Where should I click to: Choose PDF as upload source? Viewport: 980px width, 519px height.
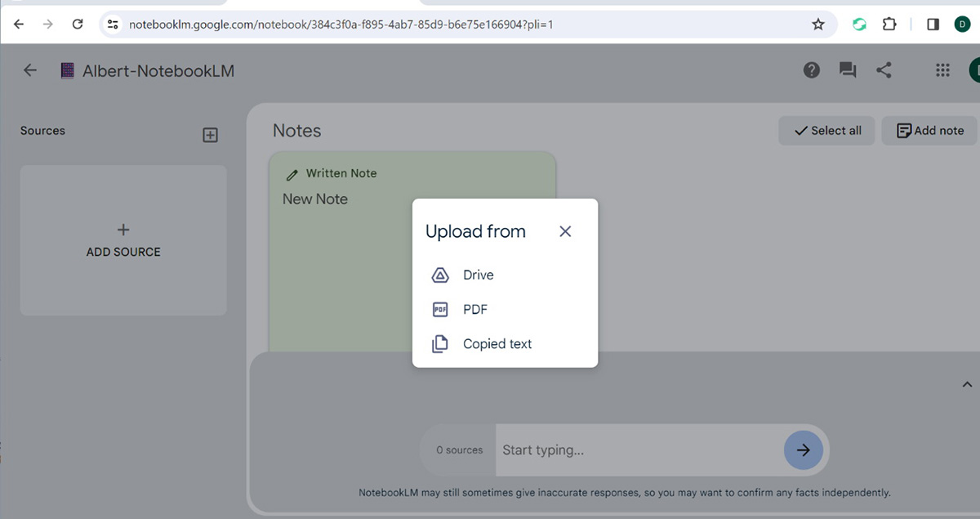[505, 310]
